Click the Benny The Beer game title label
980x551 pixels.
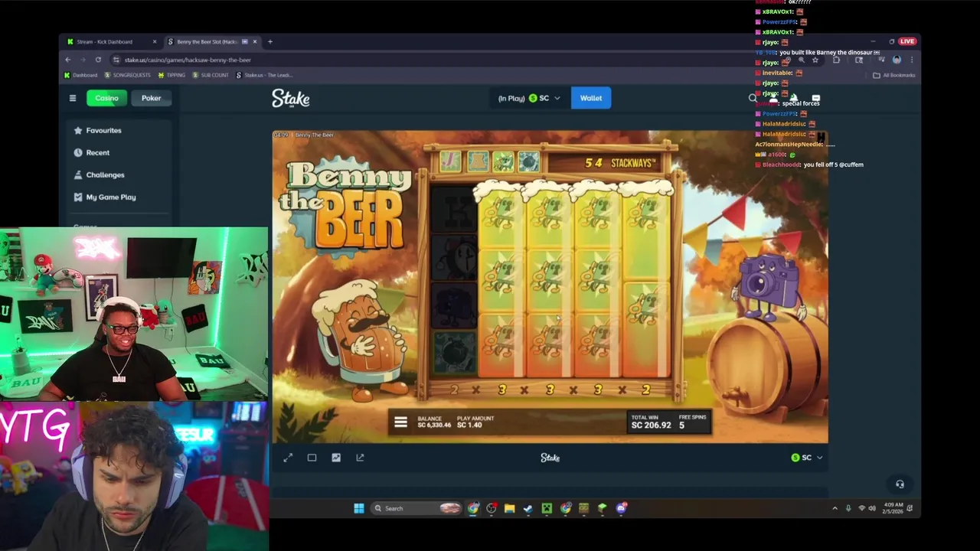click(x=314, y=135)
